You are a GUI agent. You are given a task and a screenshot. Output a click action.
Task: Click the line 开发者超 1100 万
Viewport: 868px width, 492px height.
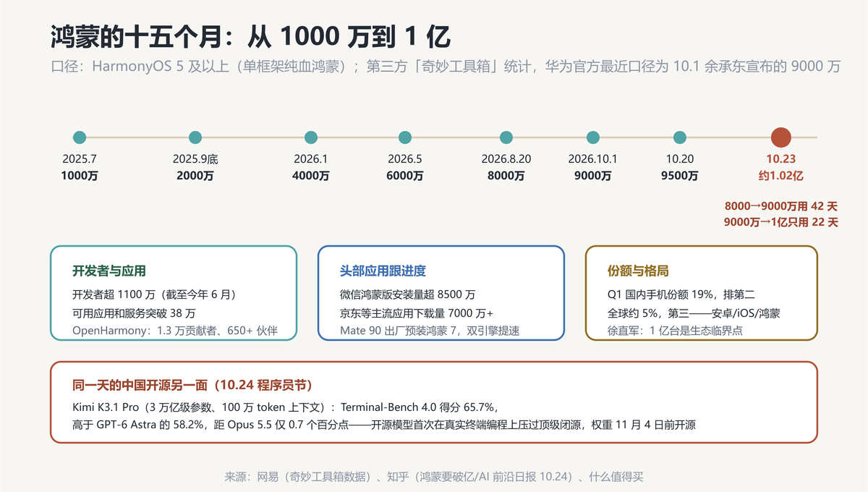point(154,295)
